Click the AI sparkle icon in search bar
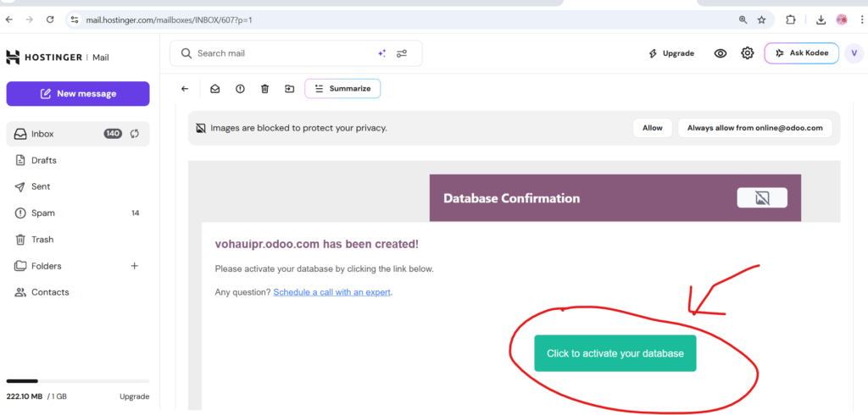The image size is (868, 415). point(381,53)
